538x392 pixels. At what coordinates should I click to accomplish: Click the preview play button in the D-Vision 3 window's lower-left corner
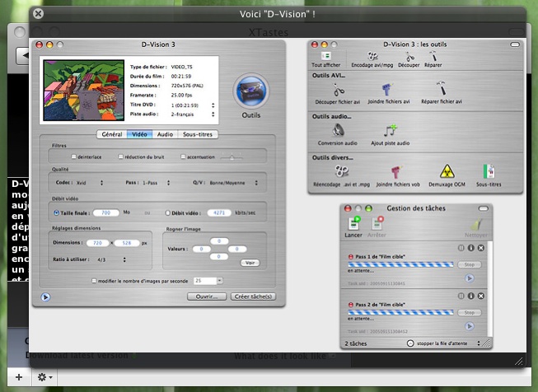coord(45,297)
